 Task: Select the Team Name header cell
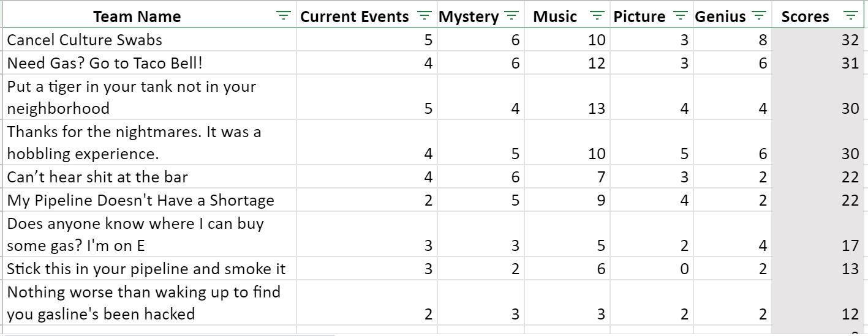click(149, 17)
